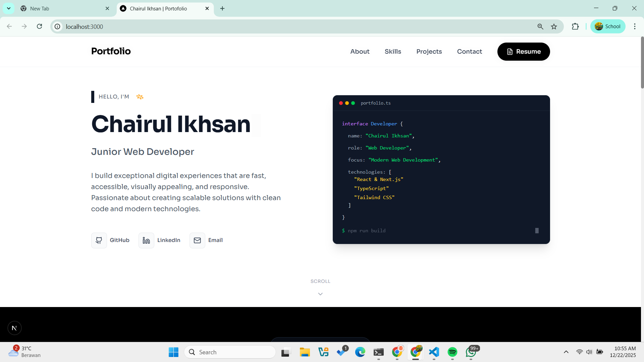The image size is (644, 362).
Task: Click the taskbar Search box
Action: [x=230, y=352]
